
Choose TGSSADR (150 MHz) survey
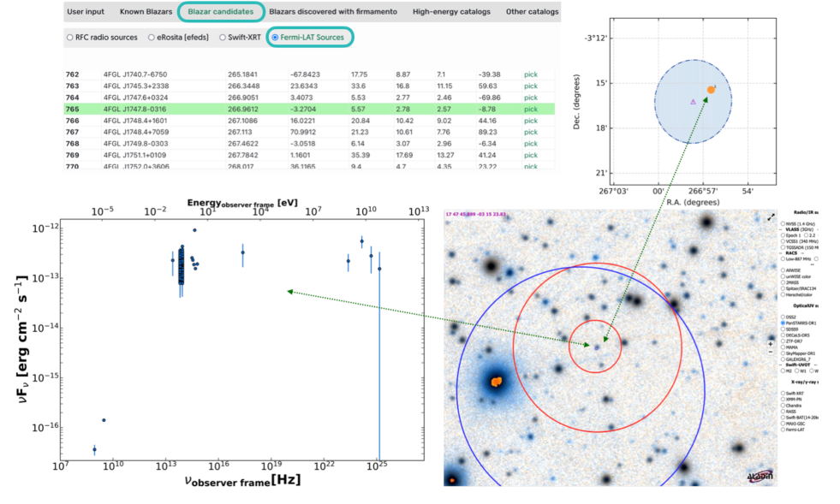click(783, 247)
